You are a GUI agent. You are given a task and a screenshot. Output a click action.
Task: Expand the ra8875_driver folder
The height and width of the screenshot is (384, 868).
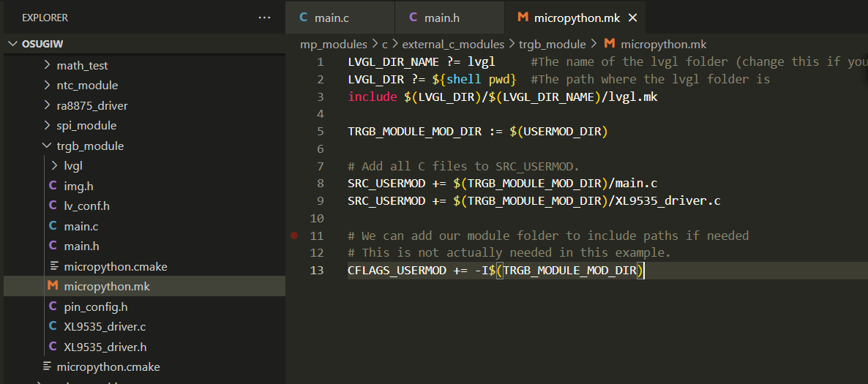48,105
